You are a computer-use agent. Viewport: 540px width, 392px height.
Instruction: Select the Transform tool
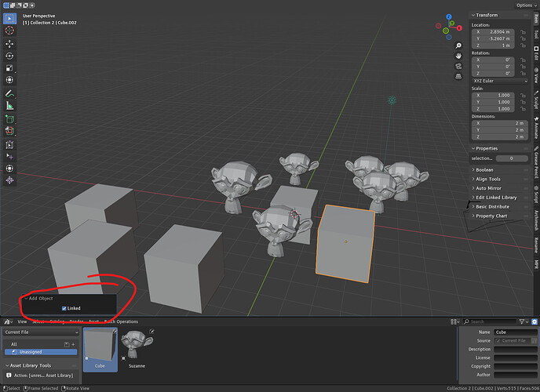[9, 80]
